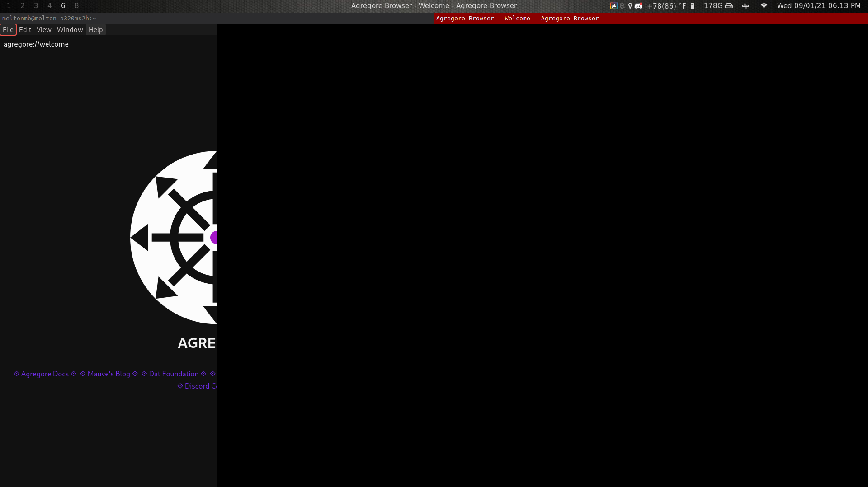Switch to workspace 2
The height and width of the screenshot is (487, 868).
point(22,6)
